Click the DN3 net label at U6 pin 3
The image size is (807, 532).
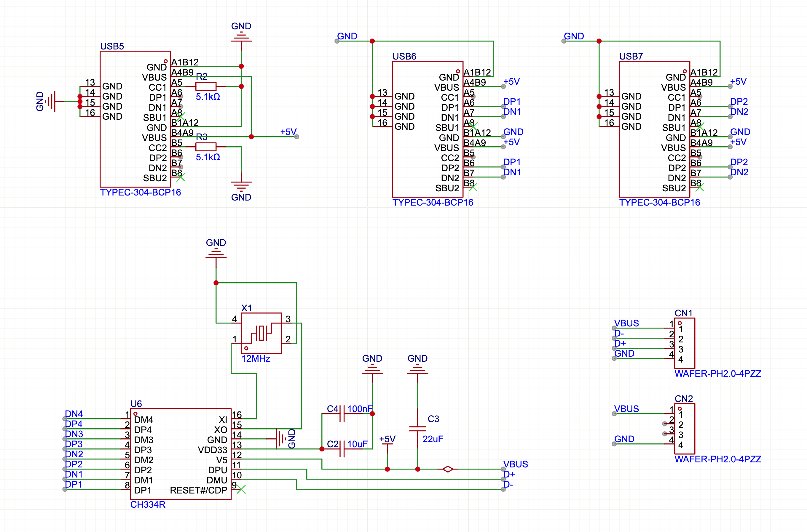click(74, 434)
